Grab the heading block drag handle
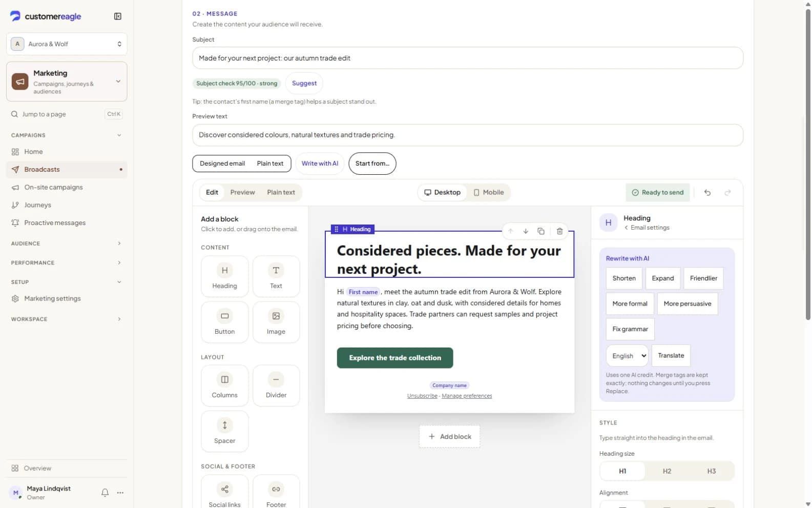The image size is (812, 508). coord(337,229)
